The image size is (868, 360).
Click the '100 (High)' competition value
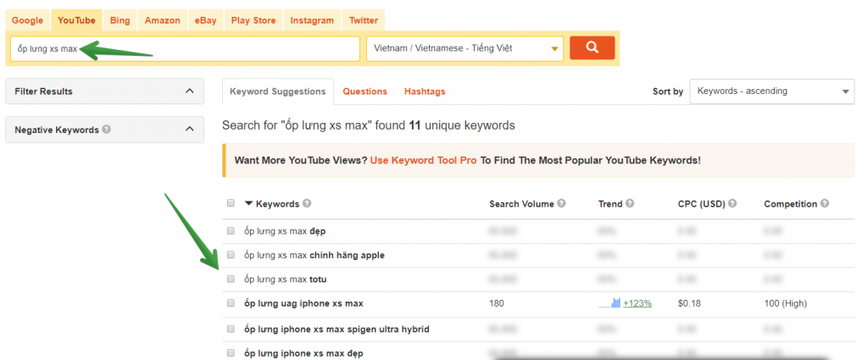coord(786,303)
